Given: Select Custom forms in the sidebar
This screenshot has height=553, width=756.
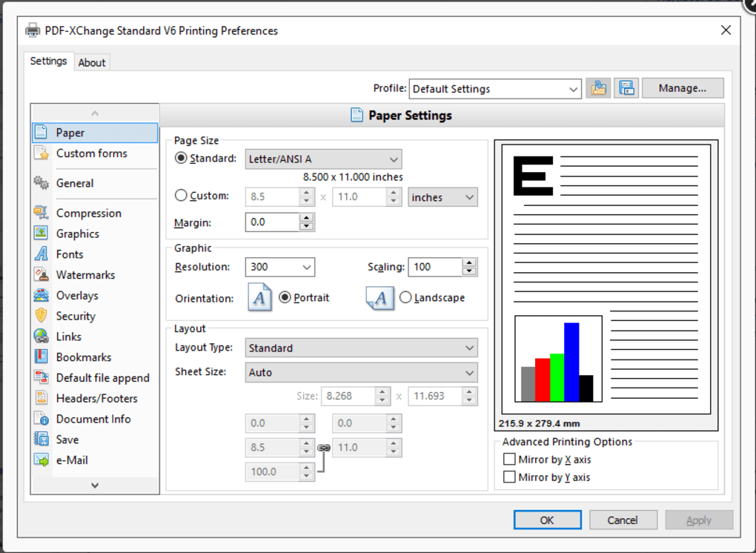Looking at the screenshot, I should click(91, 153).
